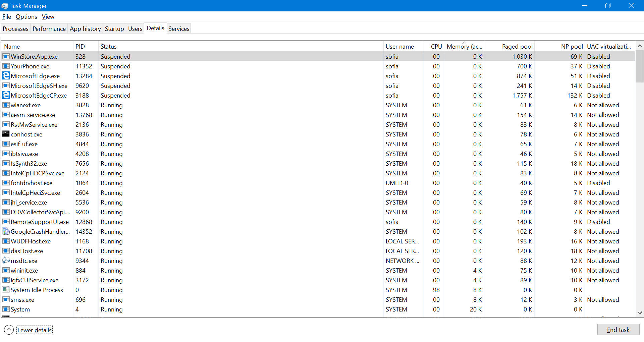The height and width of the screenshot is (342, 644).
Task: Switch to the Startup tab
Action: coord(114,29)
